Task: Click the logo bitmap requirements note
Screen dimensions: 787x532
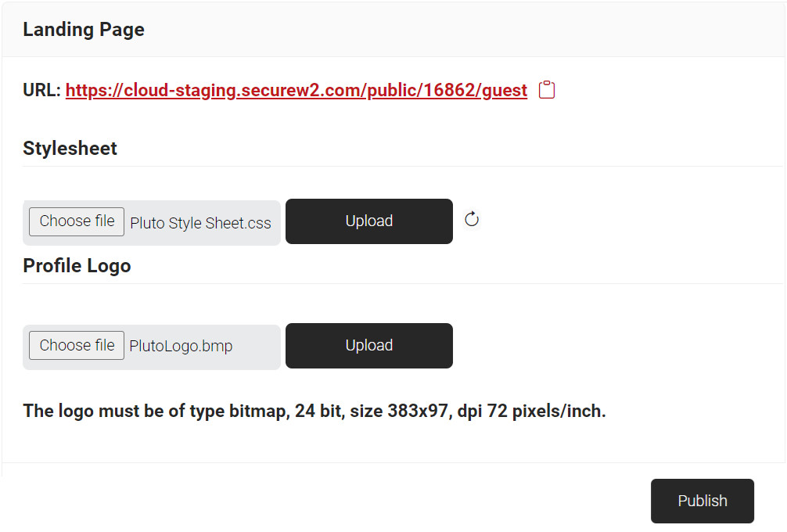Action: pyautogui.click(x=314, y=411)
